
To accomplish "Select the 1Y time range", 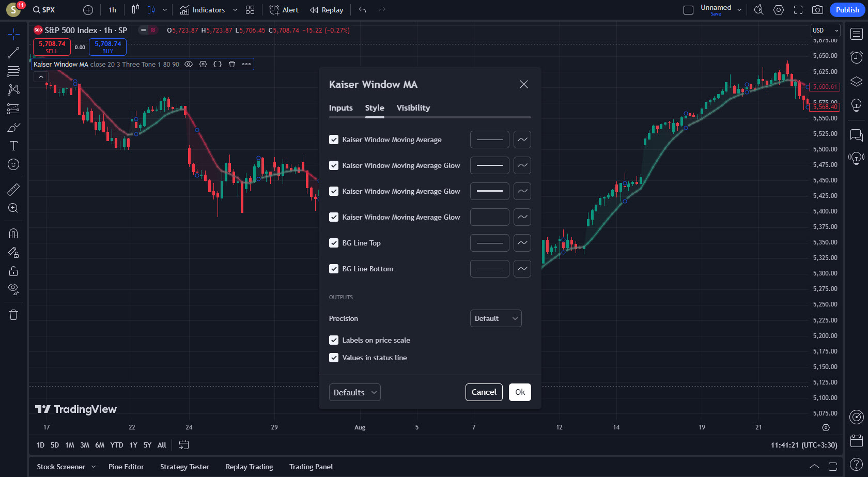I will [133, 445].
